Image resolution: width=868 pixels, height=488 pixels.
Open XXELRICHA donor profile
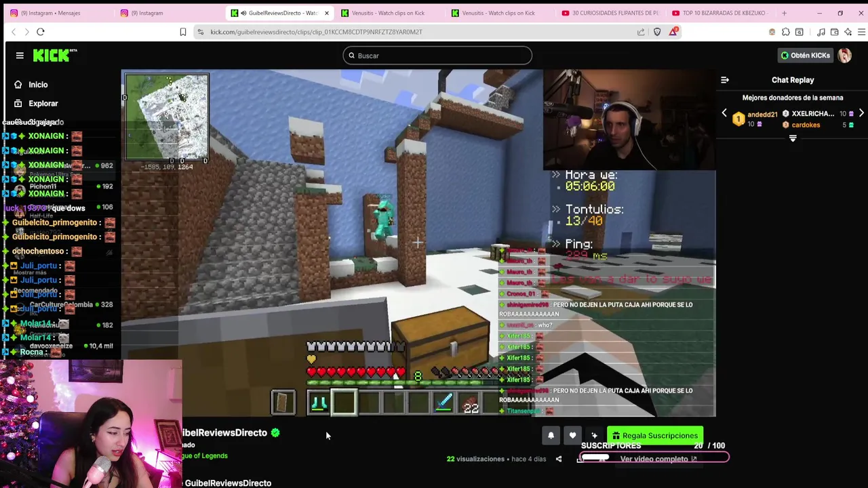click(x=812, y=114)
